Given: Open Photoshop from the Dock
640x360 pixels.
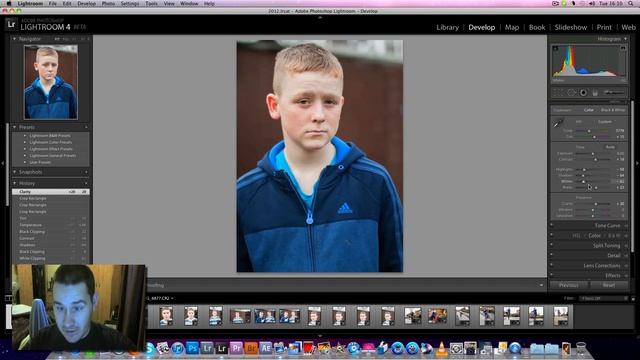Looking at the screenshot, I should point(192,348).
